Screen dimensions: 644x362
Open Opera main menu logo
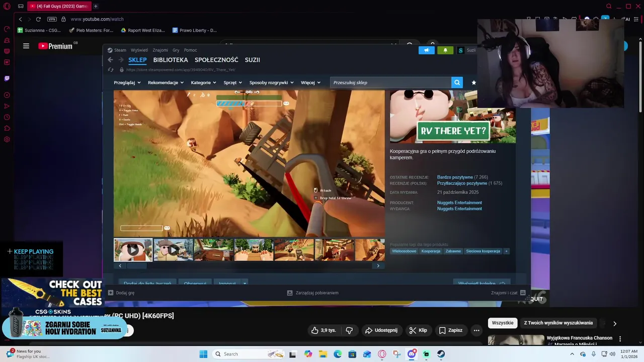pyautogui.click(x=7, y=7)
